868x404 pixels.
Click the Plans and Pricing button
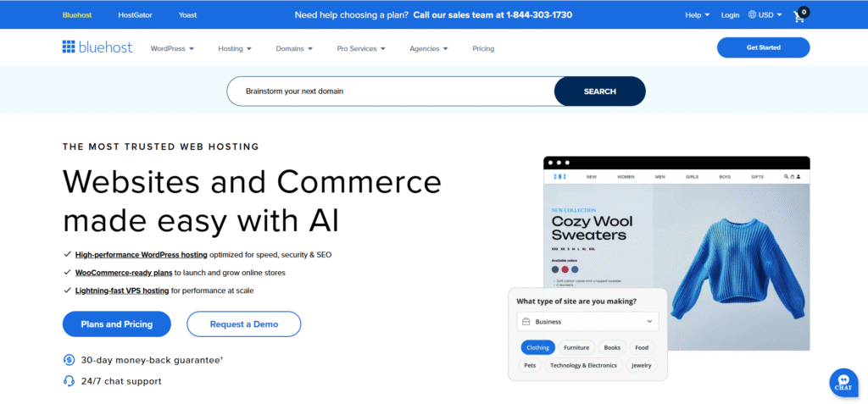click(x=116, y=324)
